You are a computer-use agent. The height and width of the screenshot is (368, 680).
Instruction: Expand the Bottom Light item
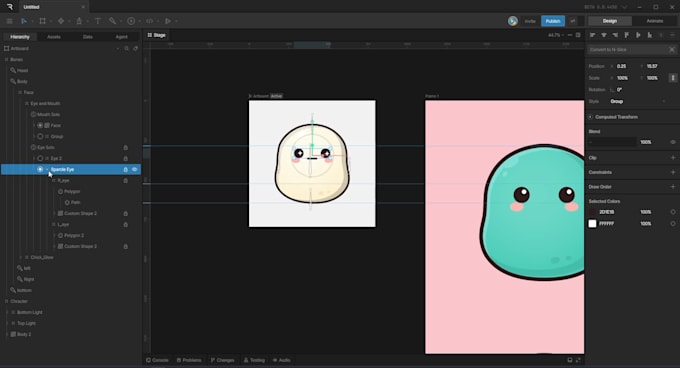(7, 313)
